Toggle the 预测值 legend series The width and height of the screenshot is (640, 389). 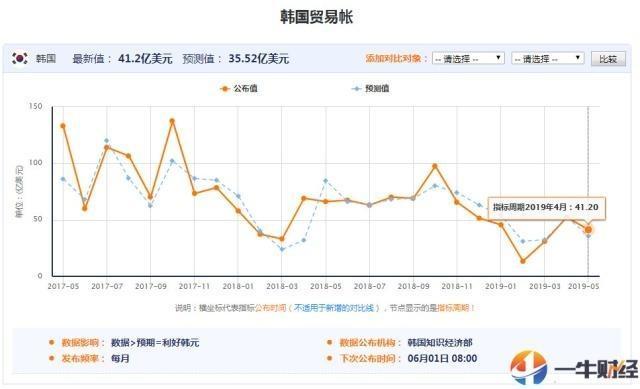tap(371, 88)
